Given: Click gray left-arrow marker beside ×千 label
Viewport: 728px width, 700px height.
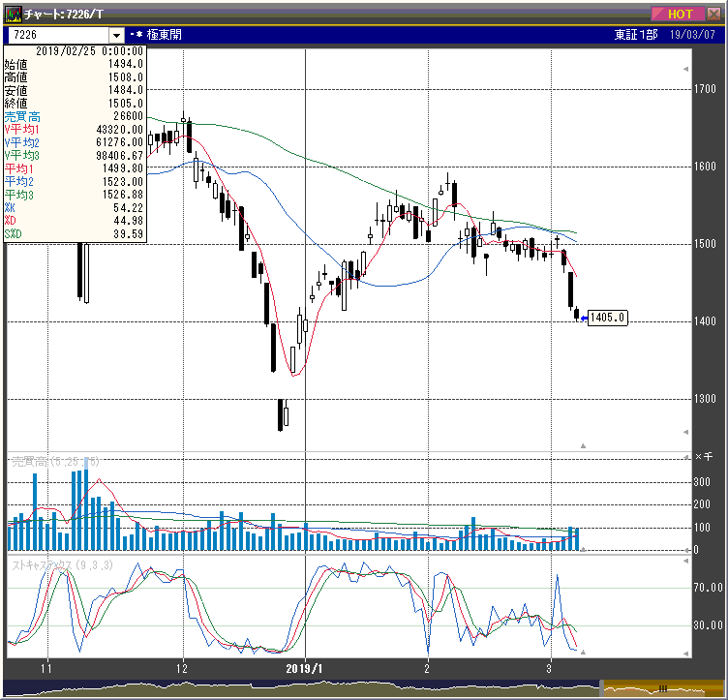Looking at the screenshot, I should click(687, 458).
